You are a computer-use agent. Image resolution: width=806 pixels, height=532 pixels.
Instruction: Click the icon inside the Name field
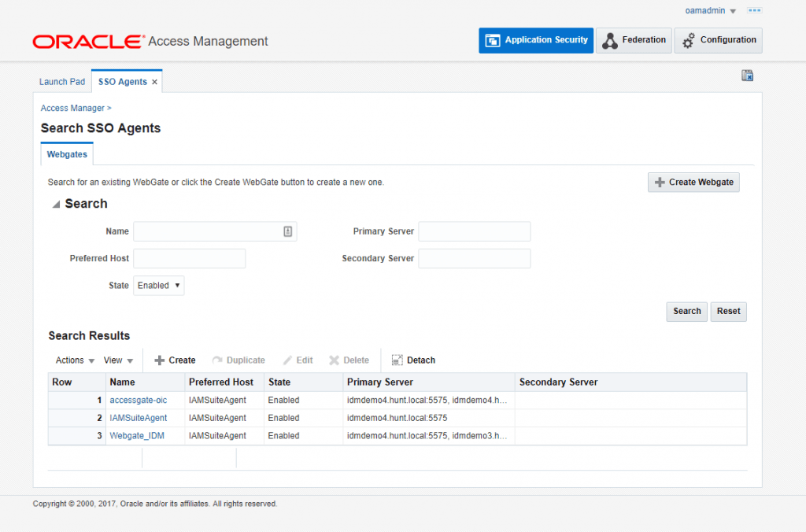click(x=288, y=231)
